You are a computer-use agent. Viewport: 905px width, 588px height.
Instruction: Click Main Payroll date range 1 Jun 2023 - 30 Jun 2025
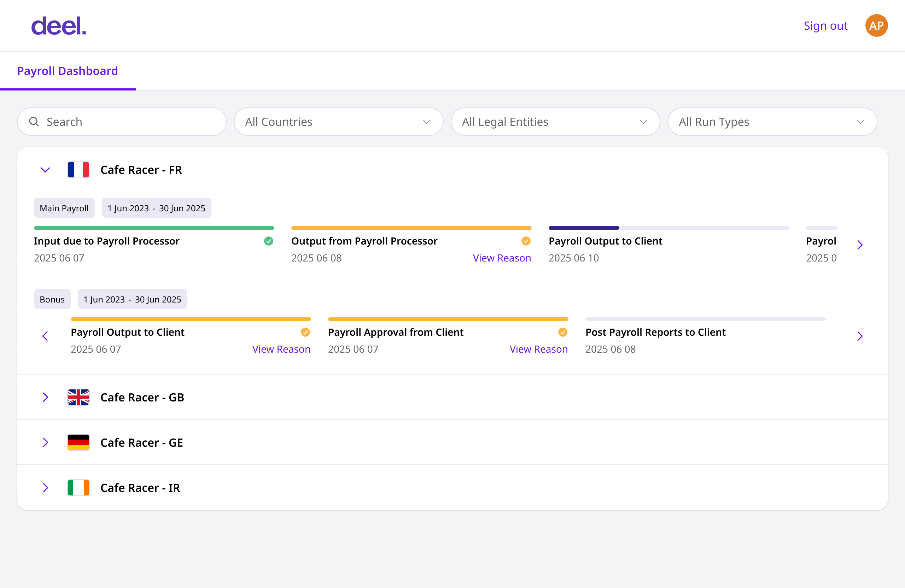156,208
